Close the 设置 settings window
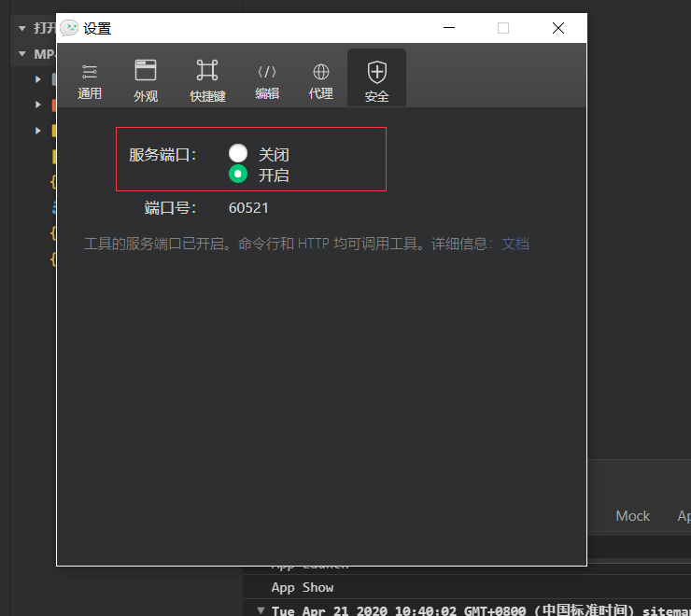 (x=557, y=28)
